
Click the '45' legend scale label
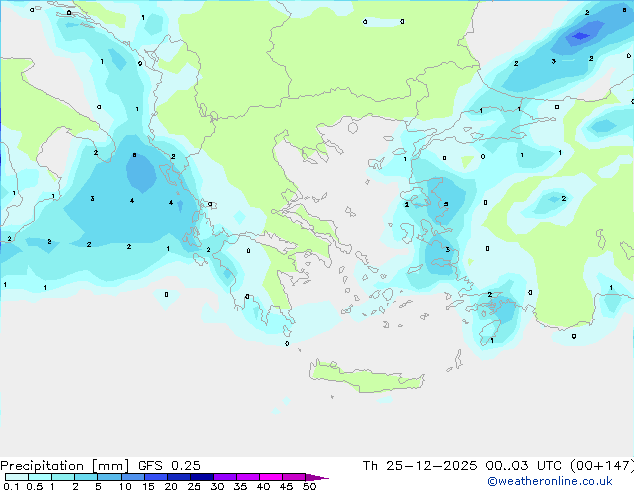[x=286, y=486]
